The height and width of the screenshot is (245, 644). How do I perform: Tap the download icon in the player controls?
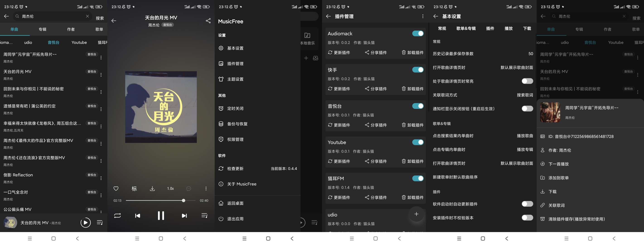152,188
